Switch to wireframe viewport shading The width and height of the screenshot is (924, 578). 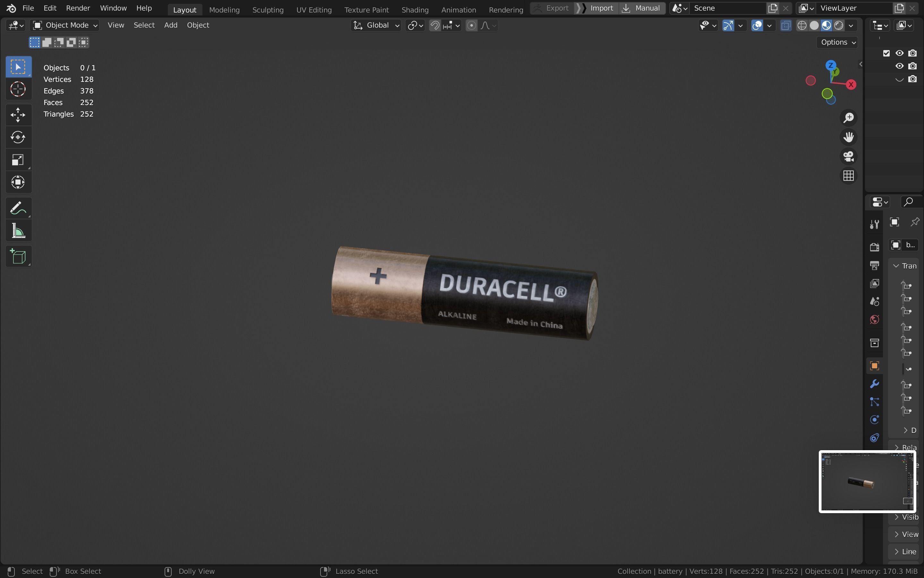click(802, 25)
